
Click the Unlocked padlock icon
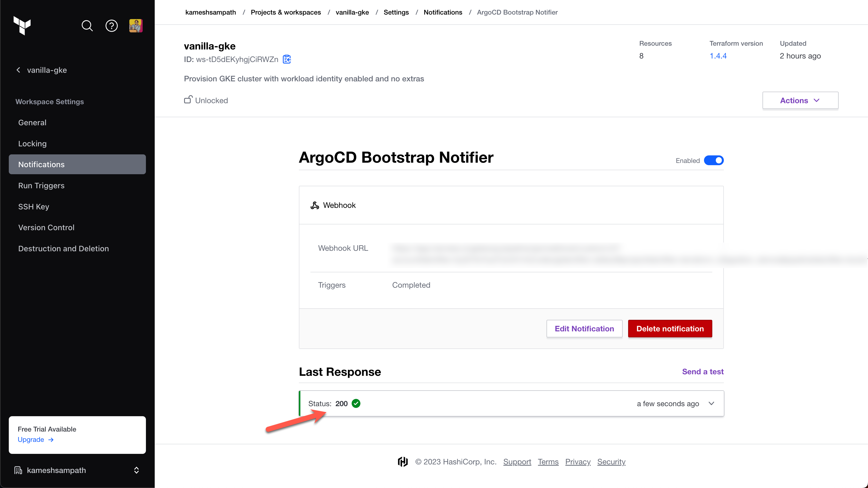coord(188,100)
